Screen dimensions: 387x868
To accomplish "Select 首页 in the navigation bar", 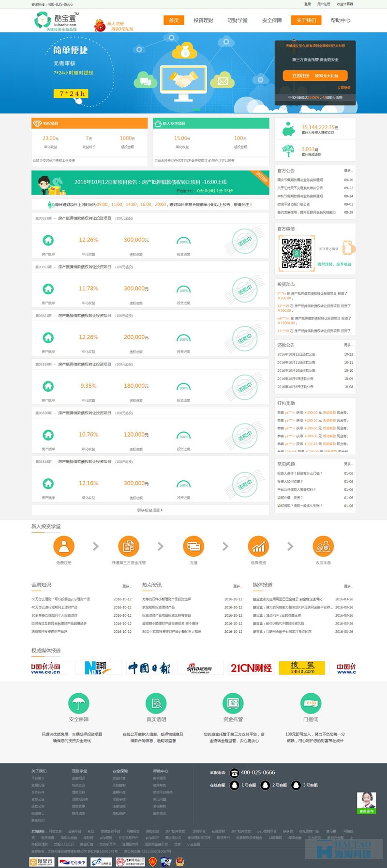I will coord(174,20).
